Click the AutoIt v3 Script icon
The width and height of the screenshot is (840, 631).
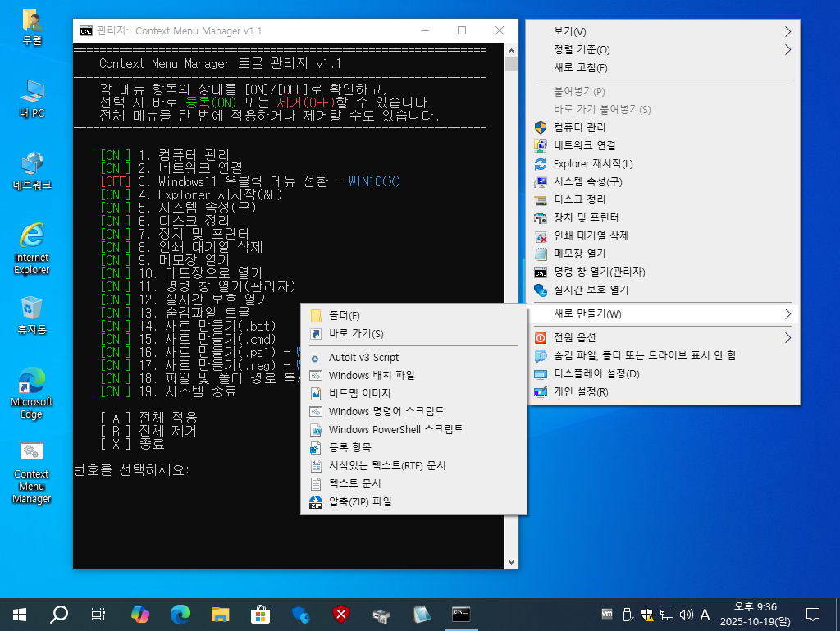pos(316,358)
